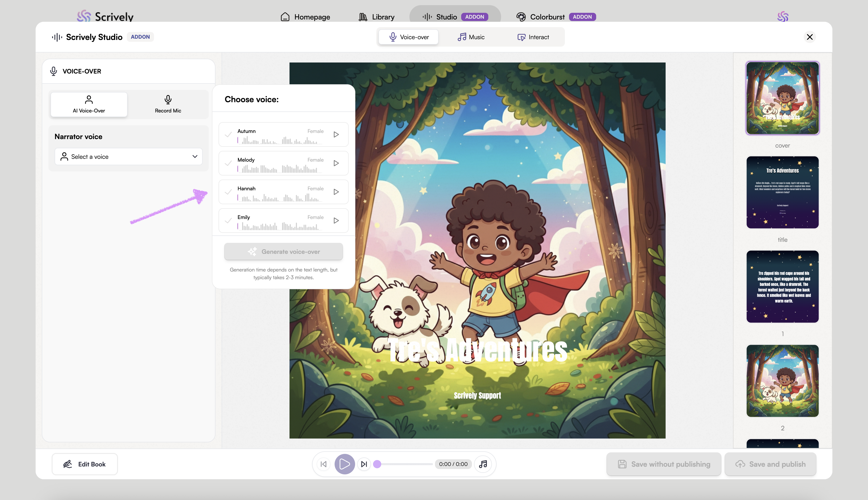Image resolution: width=868 pixels, height=500 pixels.
Task: Go to previous page in player
Action: click(x=324, y=464)
